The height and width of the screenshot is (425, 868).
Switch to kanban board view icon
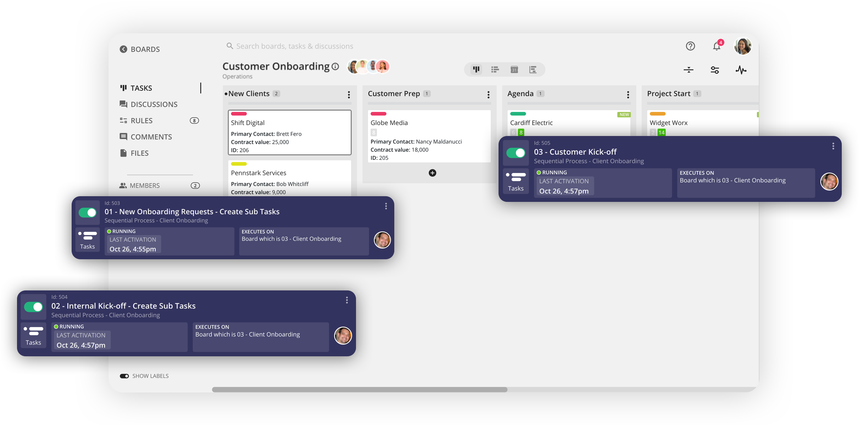(476, 69)
